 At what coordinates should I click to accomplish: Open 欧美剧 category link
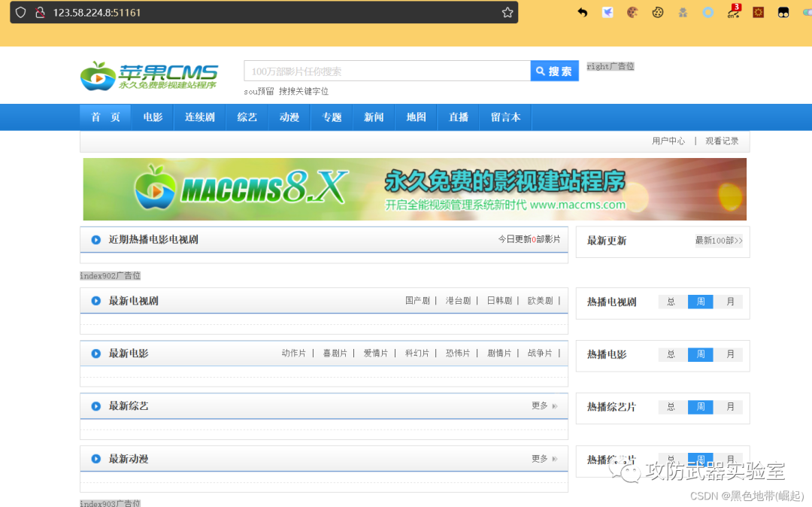tap(541, 301)
